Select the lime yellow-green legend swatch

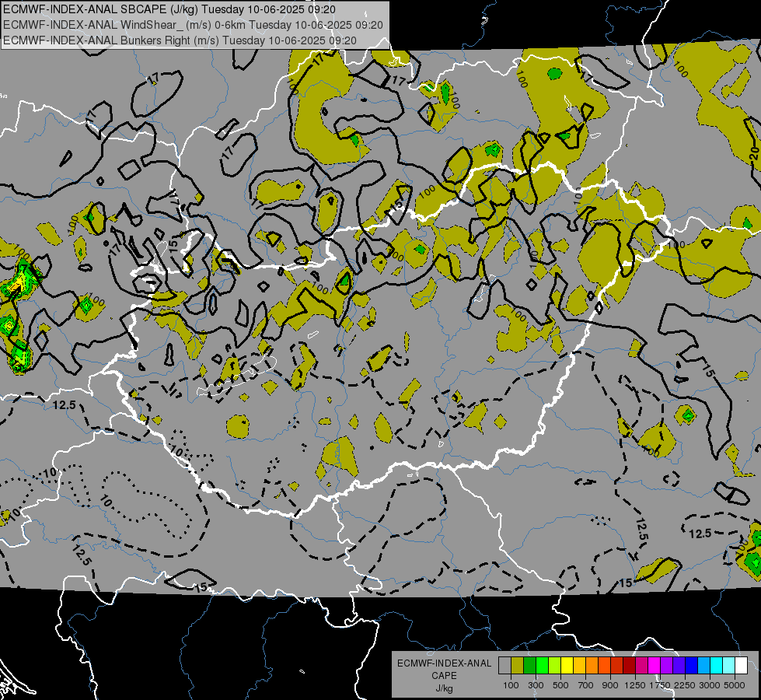pyautogui.click(x=554, y=665)
